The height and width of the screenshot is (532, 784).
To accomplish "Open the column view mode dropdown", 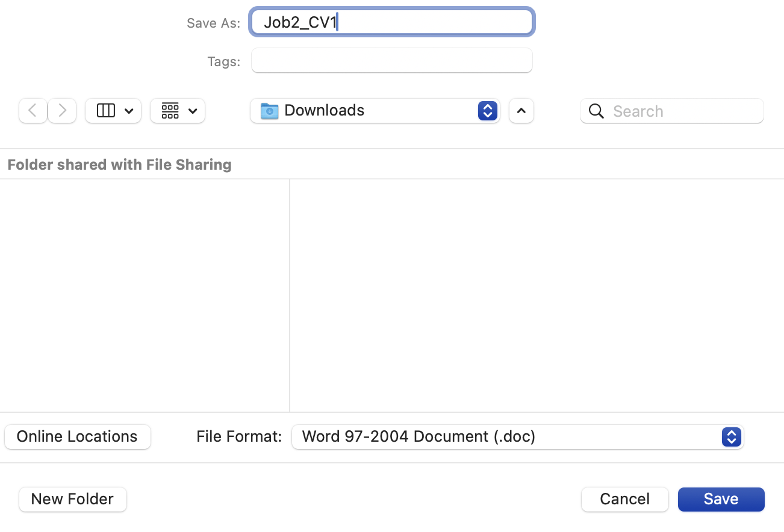I will tap(113, 111).
